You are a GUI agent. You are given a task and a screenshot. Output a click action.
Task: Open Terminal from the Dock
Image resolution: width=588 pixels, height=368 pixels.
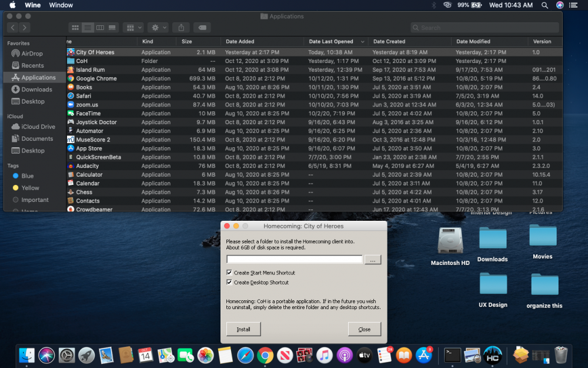point(453,355)
